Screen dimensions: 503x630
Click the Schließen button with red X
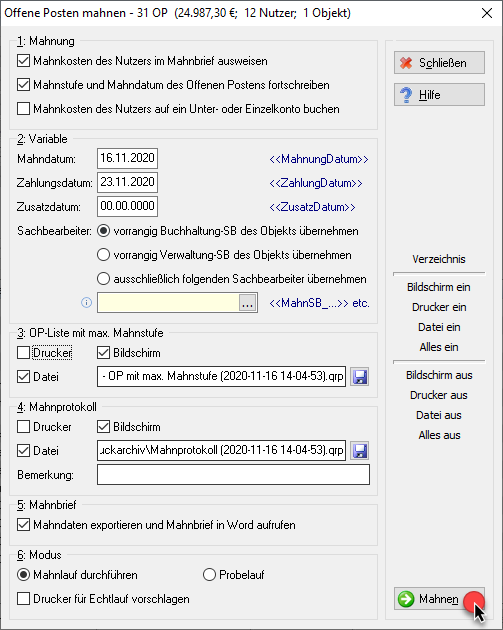point(439,63)
